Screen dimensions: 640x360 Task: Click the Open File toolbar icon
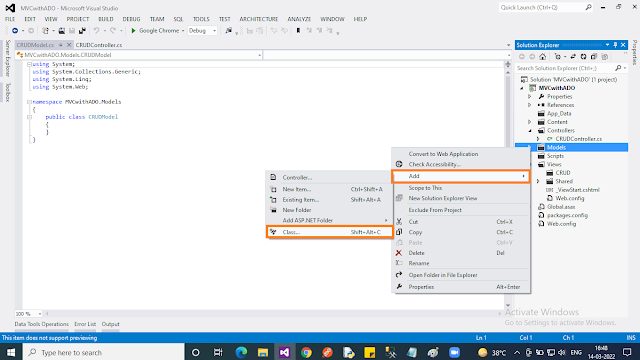pyautogui.click(x=62, y=31)
